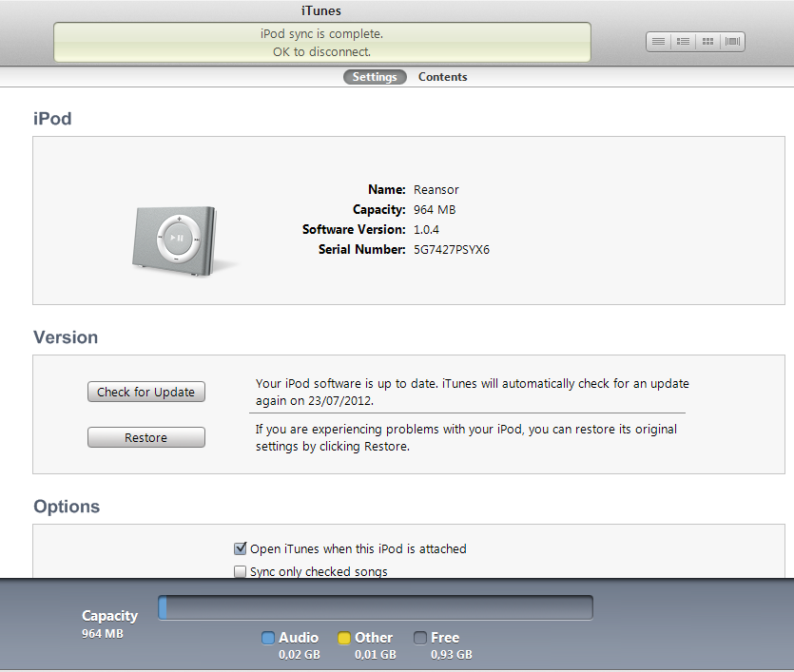Click the Free 0,93 GB value
This screenshot has height=672, width=794.
click(x=451, y=655)
